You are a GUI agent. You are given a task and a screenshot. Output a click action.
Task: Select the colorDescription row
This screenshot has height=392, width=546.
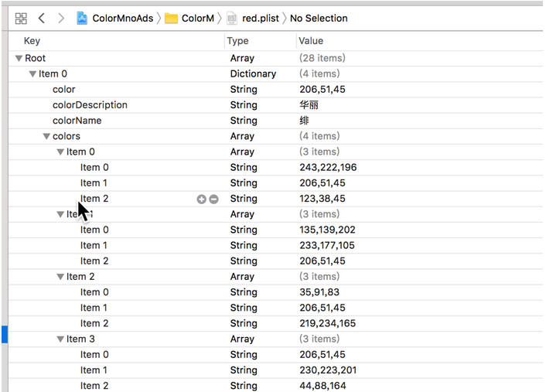coord(90,105)
